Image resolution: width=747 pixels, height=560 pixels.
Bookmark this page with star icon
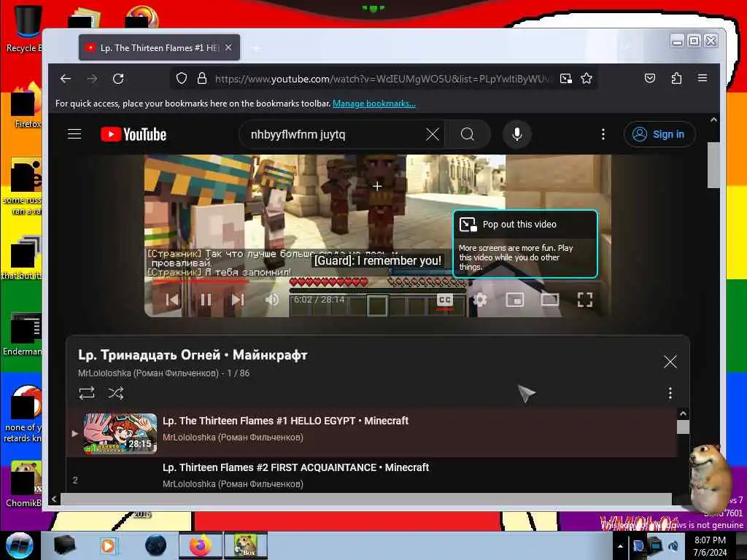(x=587, y=79)
